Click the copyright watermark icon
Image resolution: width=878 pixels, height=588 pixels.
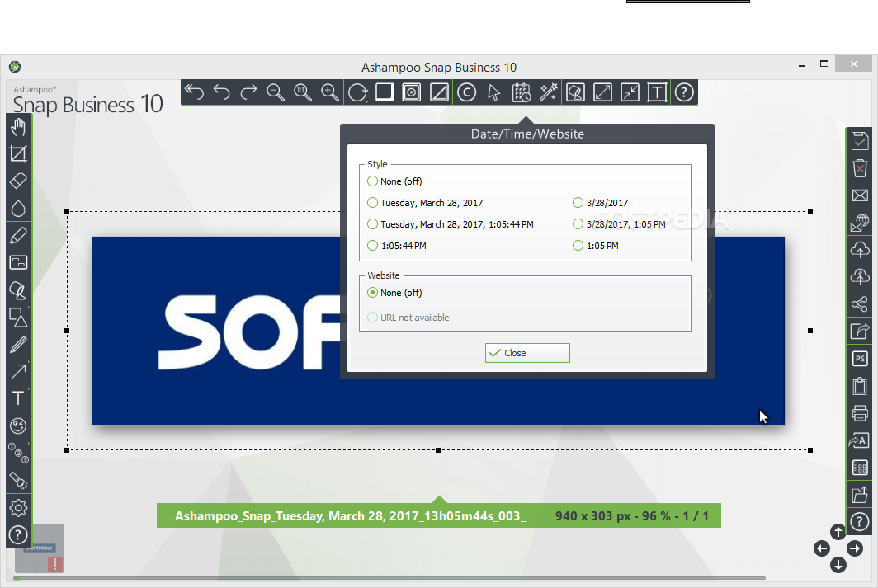[x=466, y=92]
